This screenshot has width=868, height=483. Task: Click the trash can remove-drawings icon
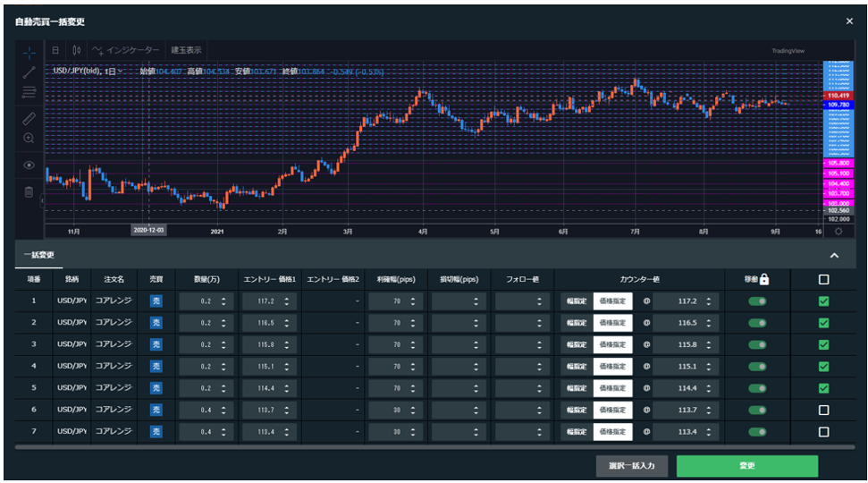tap(29, 192)
